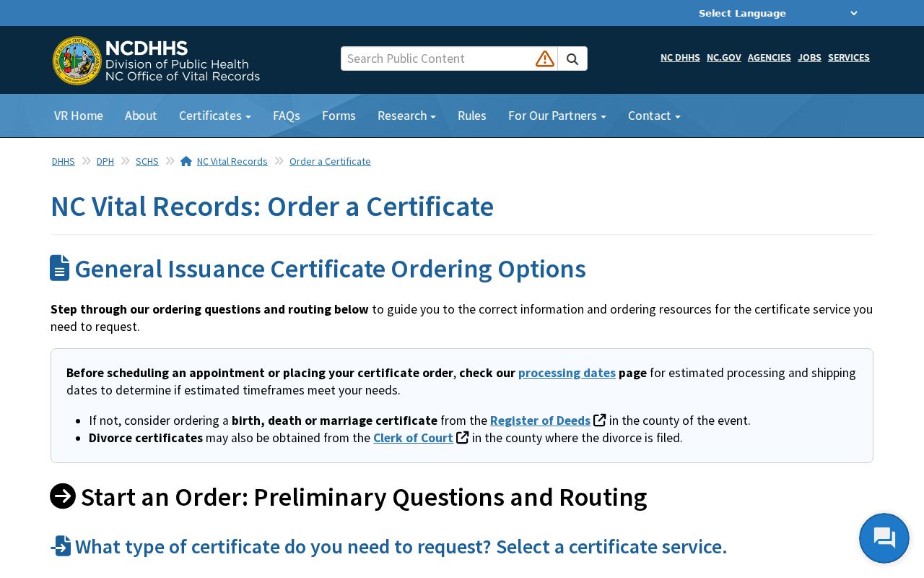Click the external link icon after Clerk of Court
This screenshot has width=924, height=578.
click(x=463, y=437)
